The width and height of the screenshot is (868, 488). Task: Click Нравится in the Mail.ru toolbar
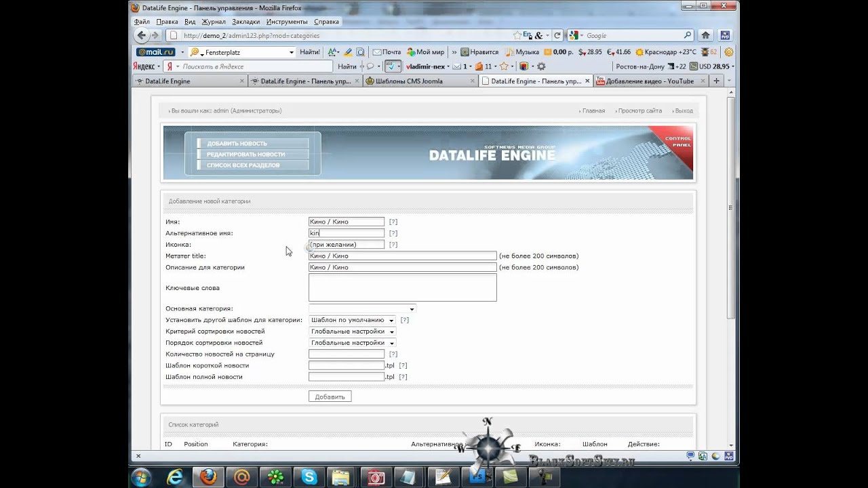tap(479, 52)
